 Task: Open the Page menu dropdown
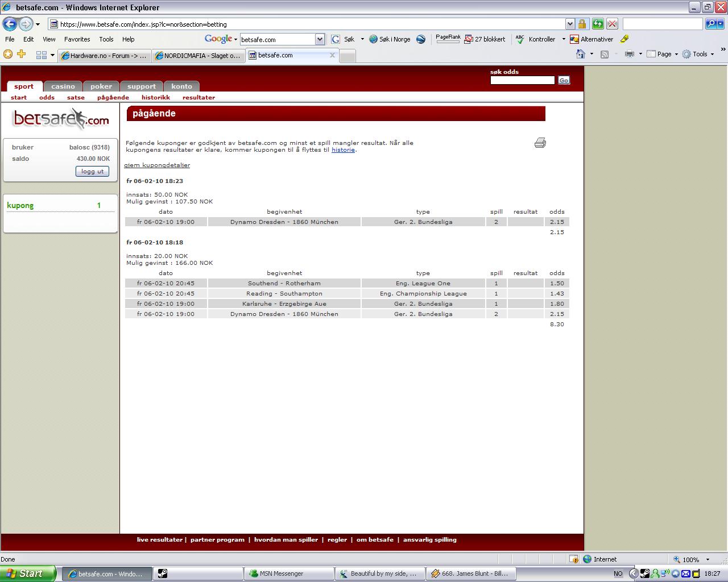pyautogui.click(x=663, y=54)
